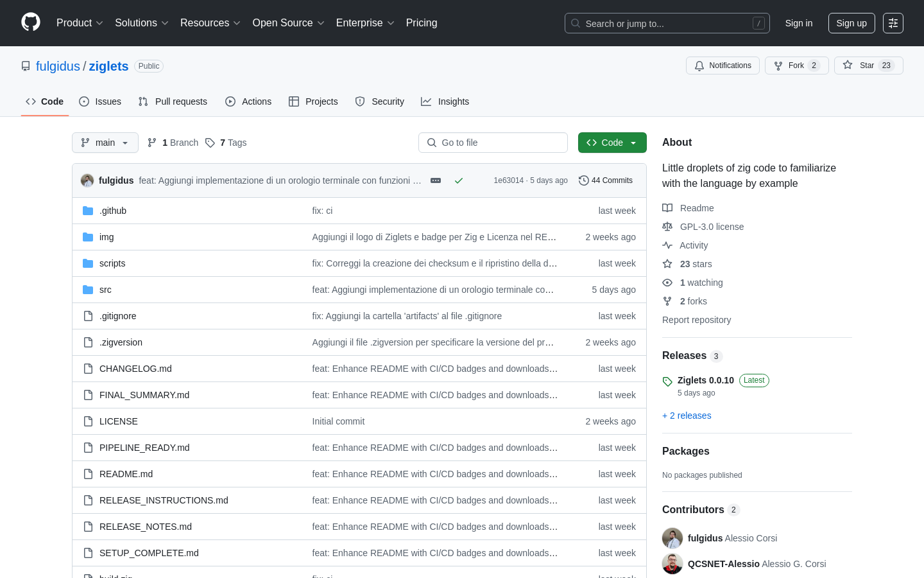Open the Pricing page
Image resolution: width=924 pixels, height=578 pixels.
click(x=422, y=23)
